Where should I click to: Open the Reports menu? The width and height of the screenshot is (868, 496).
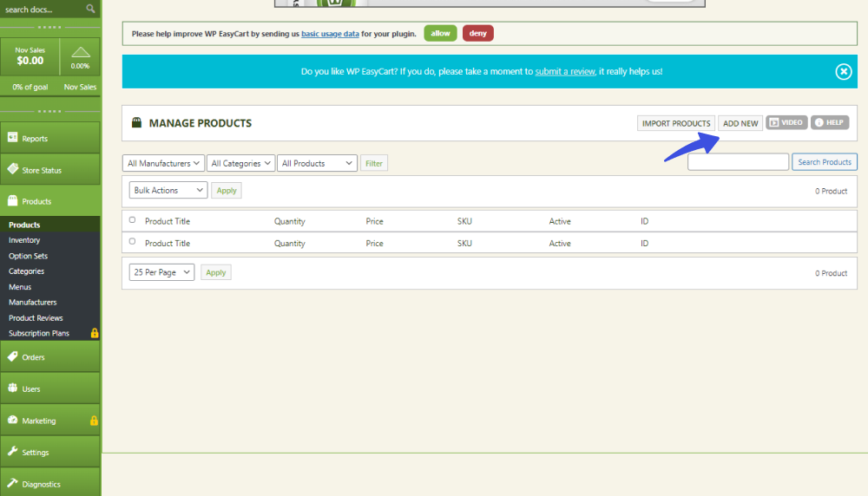pyautogui.click(x=49, y=138)
